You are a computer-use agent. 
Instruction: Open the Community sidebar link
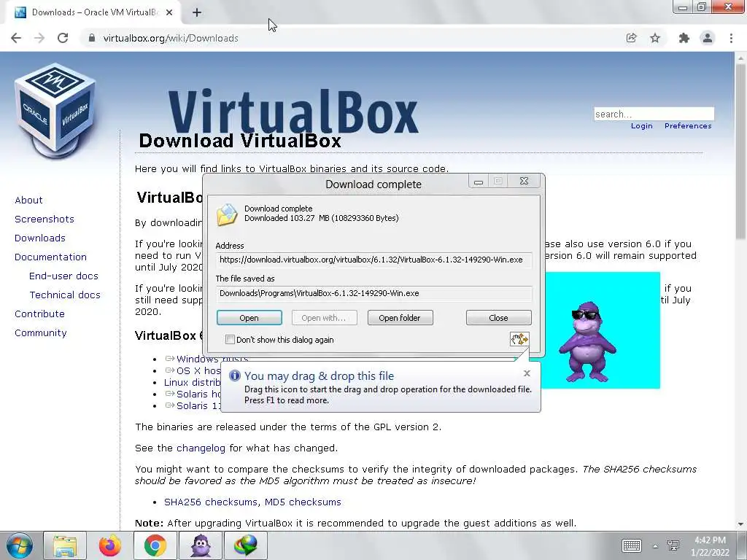41,332
